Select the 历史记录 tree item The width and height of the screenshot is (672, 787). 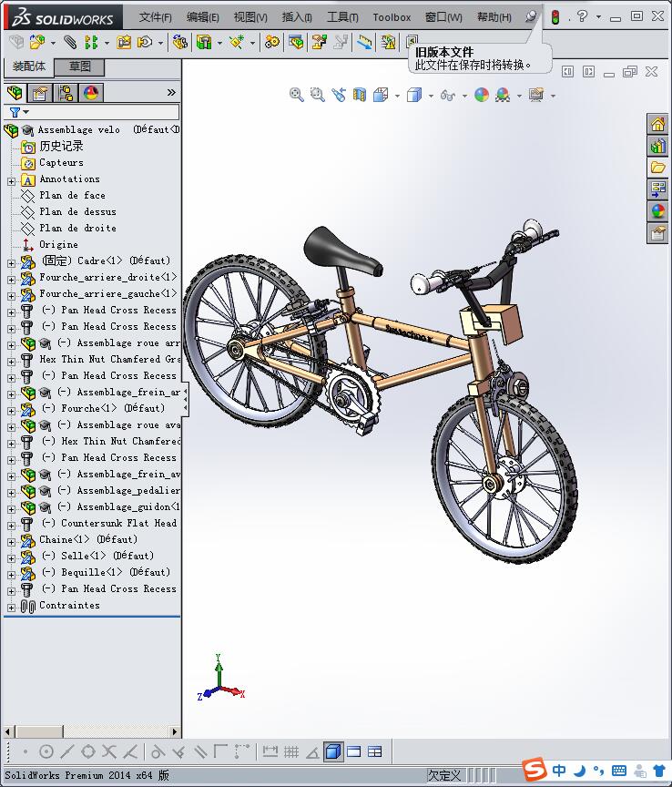[x=61, y=146]
